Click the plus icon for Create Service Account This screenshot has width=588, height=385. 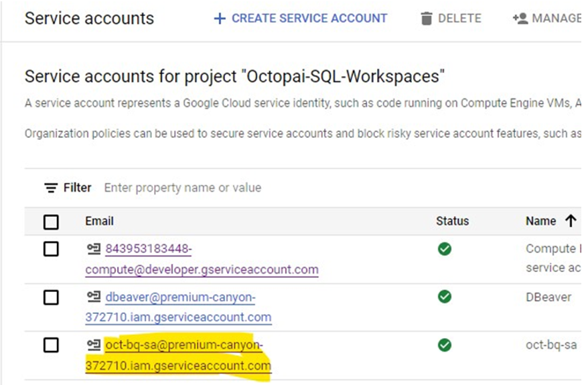219,19
